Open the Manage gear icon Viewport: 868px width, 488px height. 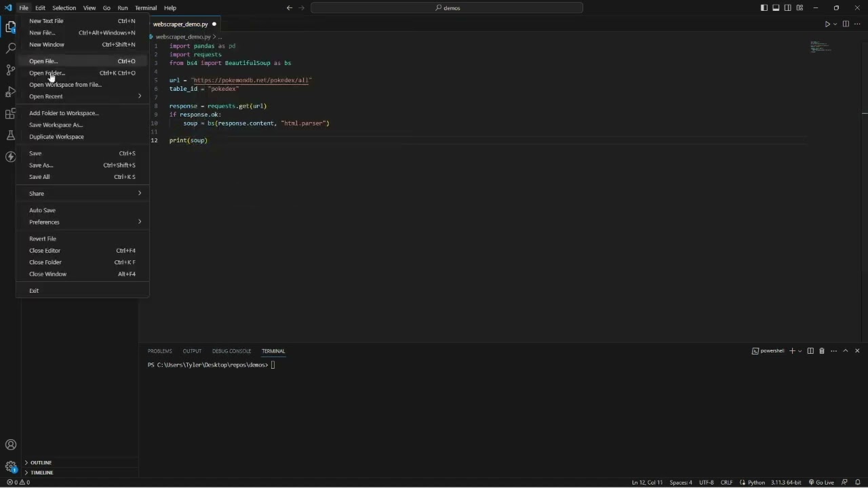coord(10,466)
